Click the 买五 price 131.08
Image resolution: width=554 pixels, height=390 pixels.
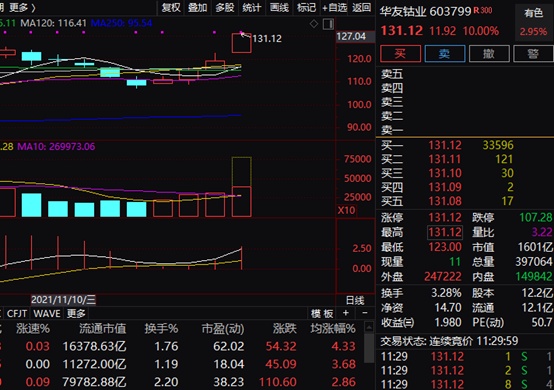445,201
